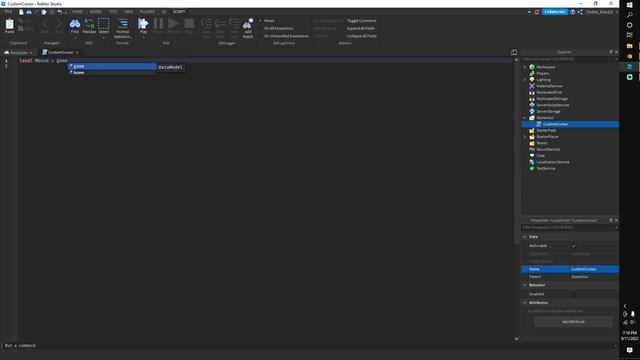Open the notification center icon in taskbar
This screenshot has width=640, height=360.
tap(629, 350)
